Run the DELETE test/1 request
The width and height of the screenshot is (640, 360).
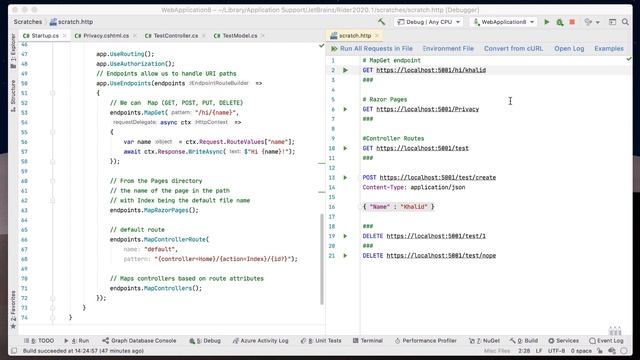click(345, 236)
